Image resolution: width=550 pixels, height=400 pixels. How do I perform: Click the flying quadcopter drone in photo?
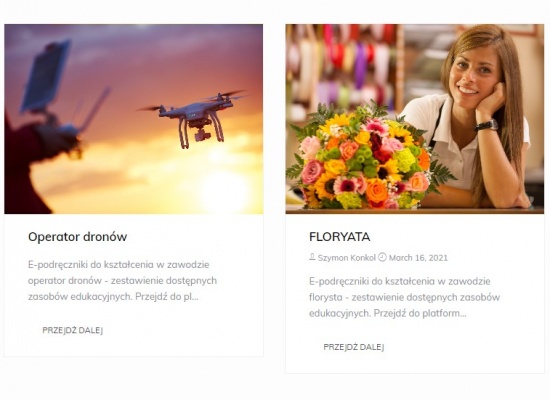[x=195, y=119]
